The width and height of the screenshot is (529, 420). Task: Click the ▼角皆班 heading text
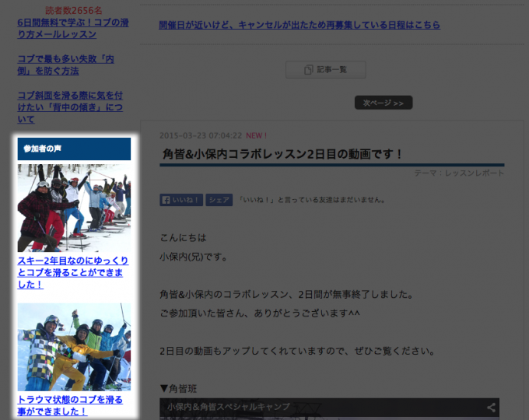[178, 389]
